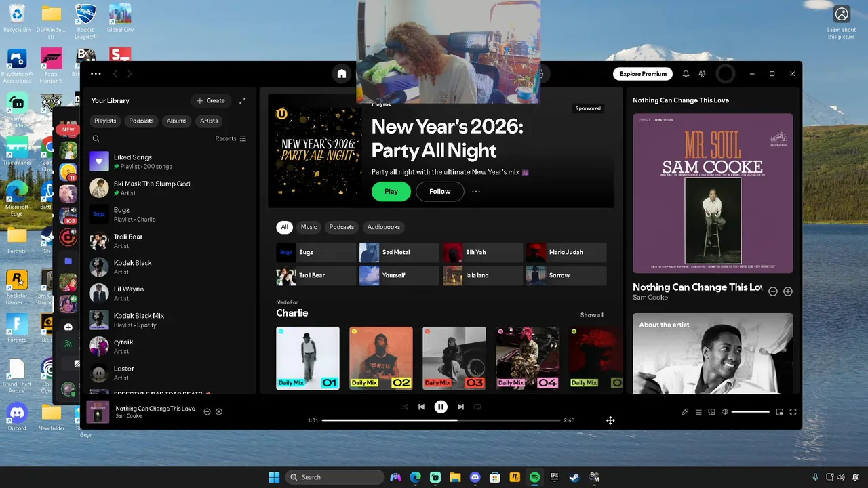Click the plus icon in bottom now-playing bar
The width and height of the screenshot is (868, 488).
tap(219, 411)
